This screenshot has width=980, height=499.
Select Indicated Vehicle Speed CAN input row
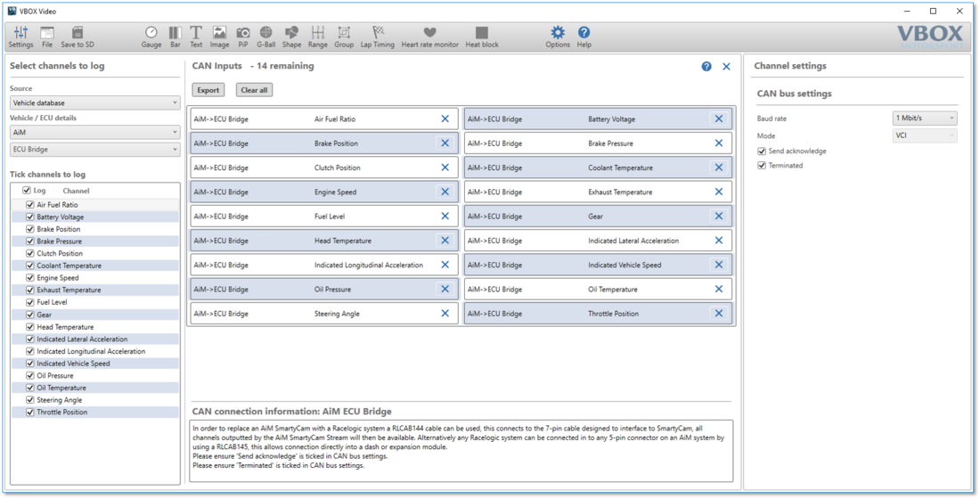598,266
